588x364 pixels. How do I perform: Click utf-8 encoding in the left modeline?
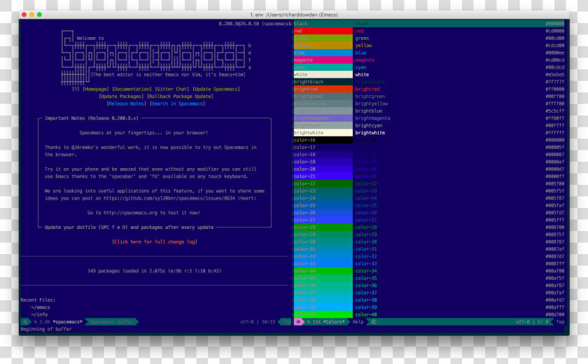tap(246, 321)
